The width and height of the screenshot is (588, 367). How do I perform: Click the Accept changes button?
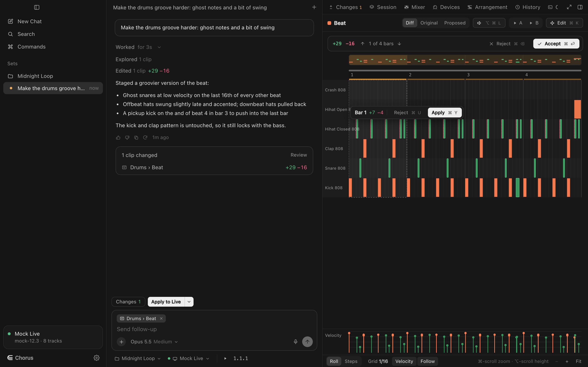click(556, 44)
